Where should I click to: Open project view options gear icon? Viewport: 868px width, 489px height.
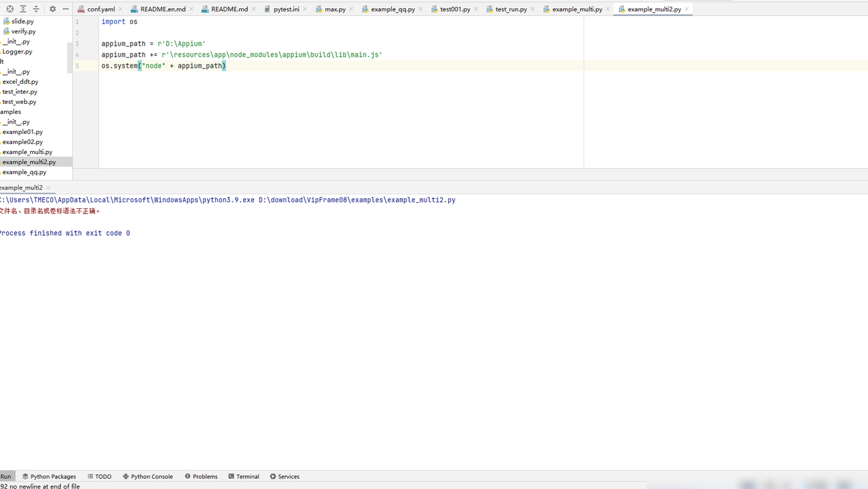pos(53,9)
